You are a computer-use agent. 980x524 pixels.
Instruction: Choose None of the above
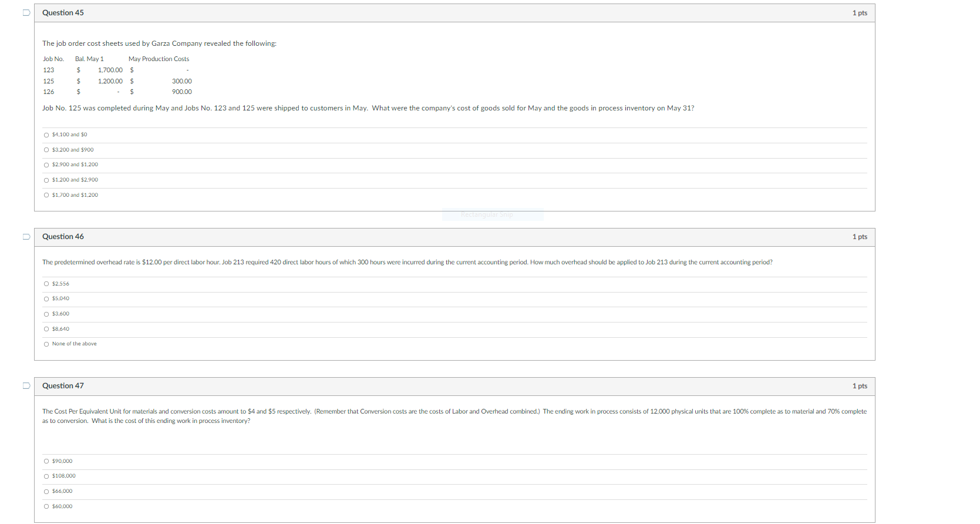pos(46,344)
